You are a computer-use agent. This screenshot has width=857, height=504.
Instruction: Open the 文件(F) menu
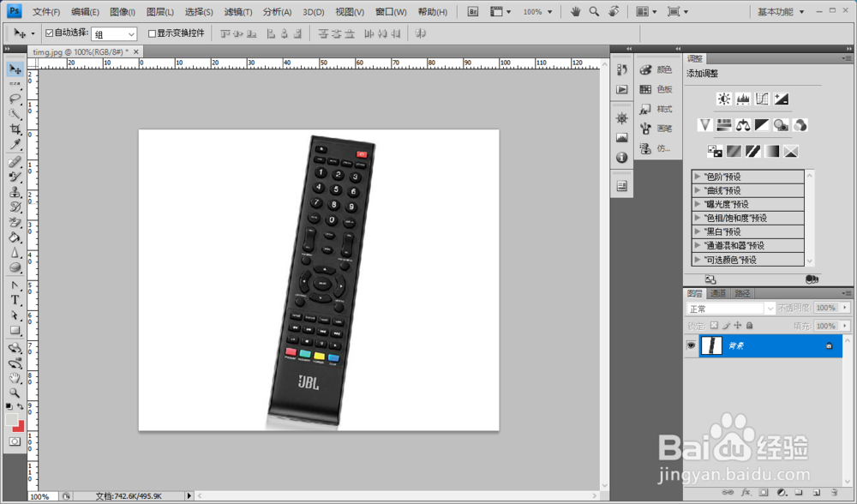click(46, 11)
